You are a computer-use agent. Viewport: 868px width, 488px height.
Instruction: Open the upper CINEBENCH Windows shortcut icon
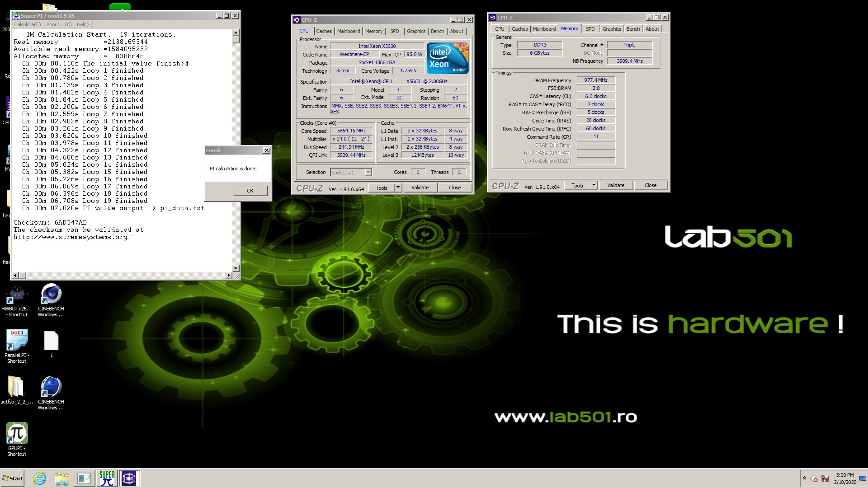pyautogui.click(x=51, y=294)
